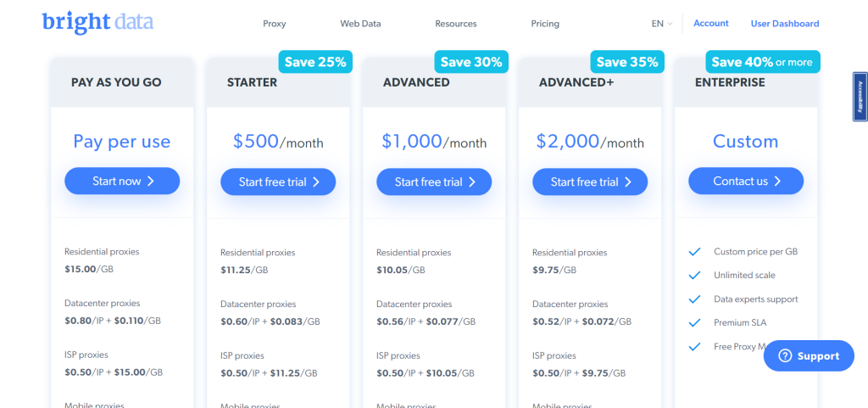
Task: Open the Proxy navigation menu
Action: coord(275,24)
